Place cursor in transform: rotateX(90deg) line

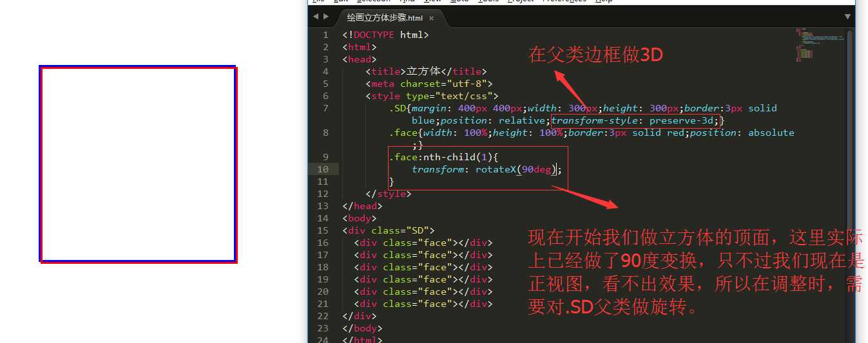click(487, 169)
